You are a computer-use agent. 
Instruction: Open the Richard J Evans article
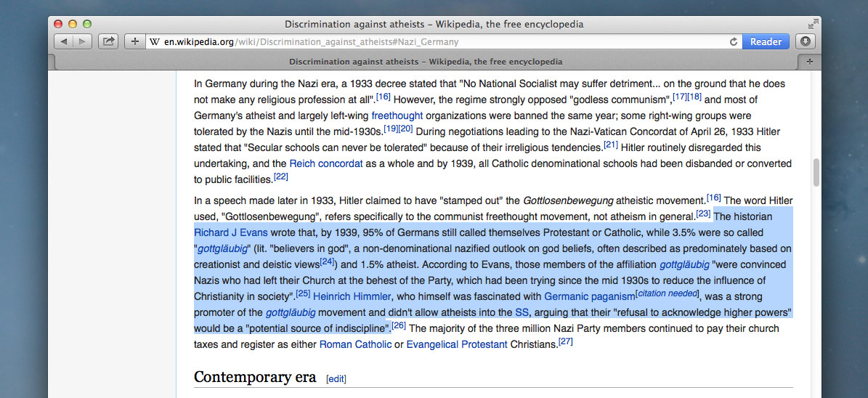pos(230,232)
